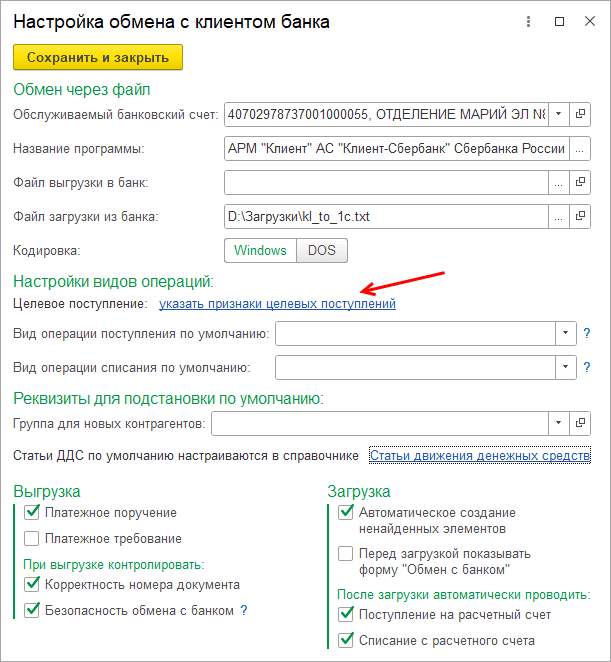
Task: Expand the group for new counterparties dropdown
Action: (x=559, y=425)
